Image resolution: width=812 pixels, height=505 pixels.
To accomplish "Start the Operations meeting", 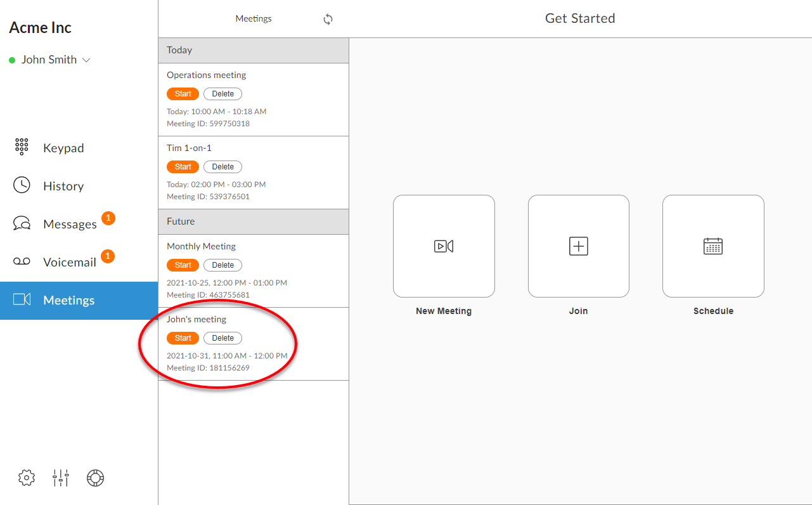I will pos(183,94).
